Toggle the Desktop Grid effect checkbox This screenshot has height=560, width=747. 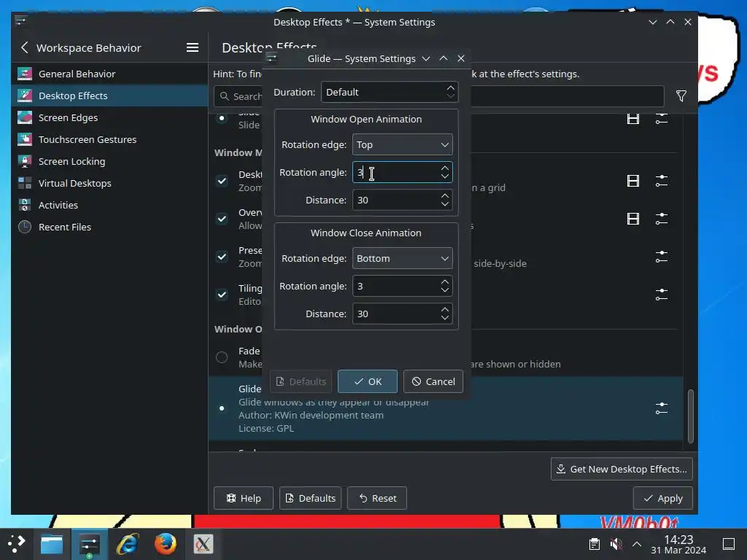[222, 181]
